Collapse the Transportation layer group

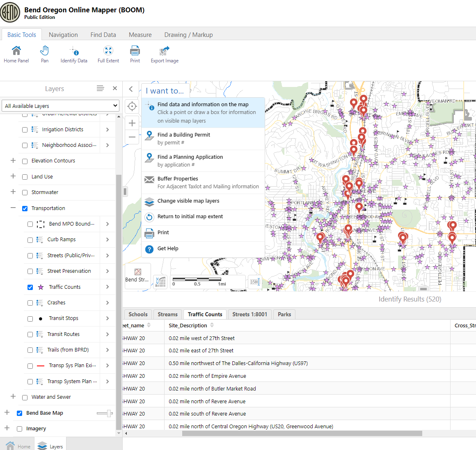13,208
